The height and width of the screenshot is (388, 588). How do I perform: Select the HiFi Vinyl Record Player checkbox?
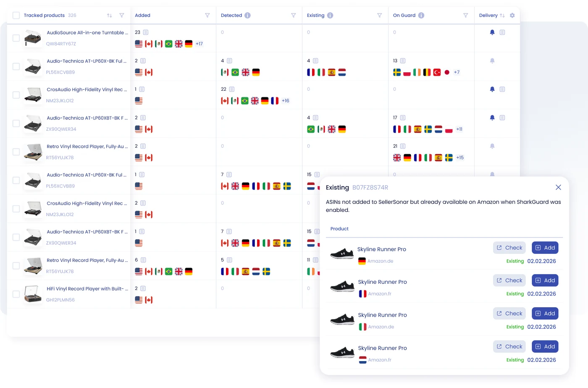(16, 294)
